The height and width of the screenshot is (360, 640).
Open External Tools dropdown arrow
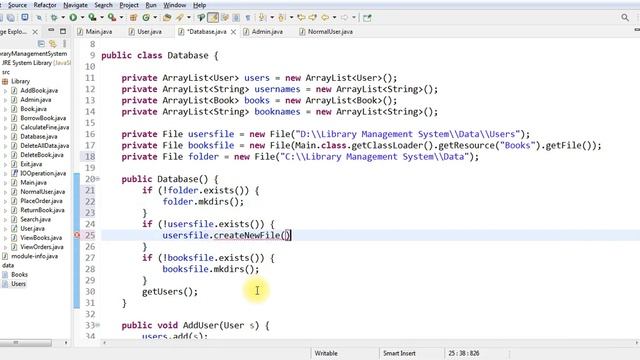(121, 18)
